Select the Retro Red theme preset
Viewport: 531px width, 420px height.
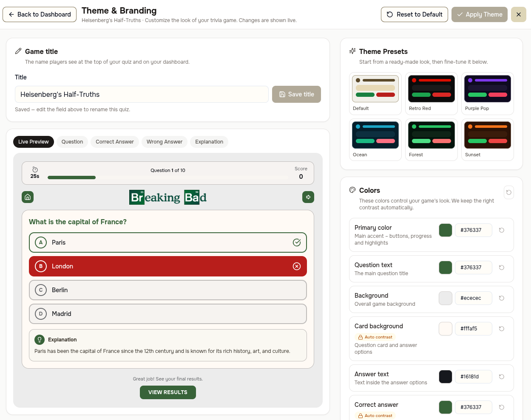point(432,93)
